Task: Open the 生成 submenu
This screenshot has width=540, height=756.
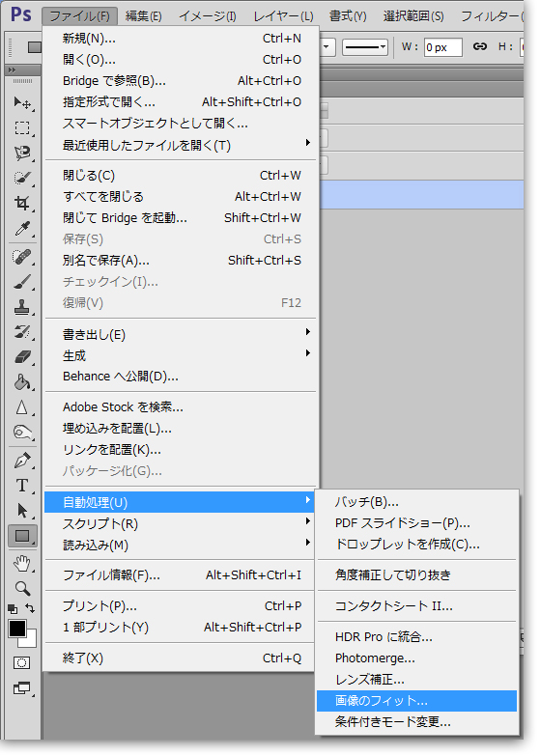Action: pos(182,356)
